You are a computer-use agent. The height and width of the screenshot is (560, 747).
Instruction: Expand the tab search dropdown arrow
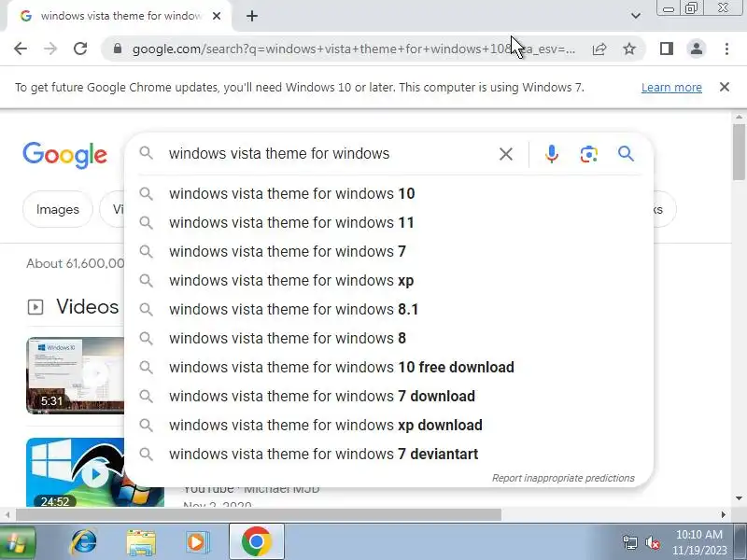click(x=636, y=16)
